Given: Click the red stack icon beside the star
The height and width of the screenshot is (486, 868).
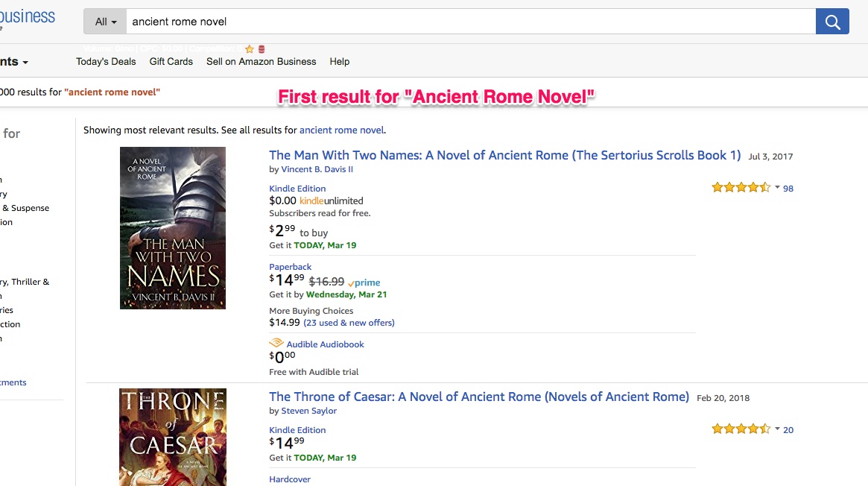Looking at the screenshot, I should tap(262, 49).
